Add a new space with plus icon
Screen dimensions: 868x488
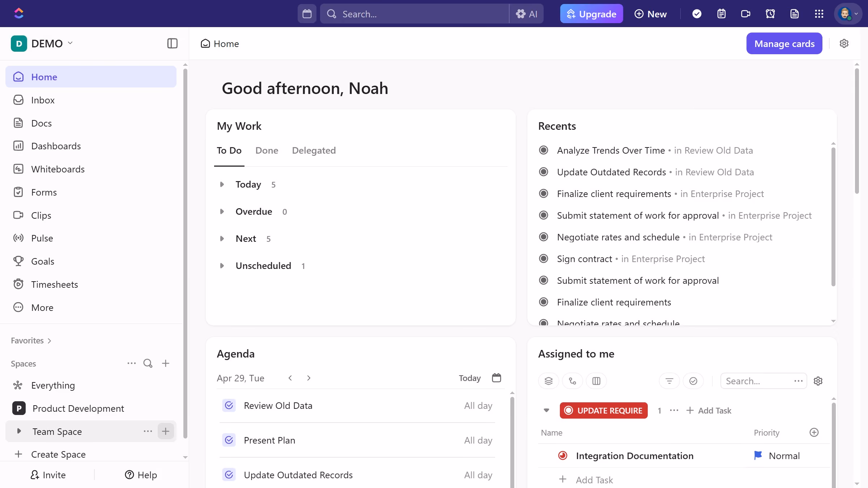[x=166, y=363]
